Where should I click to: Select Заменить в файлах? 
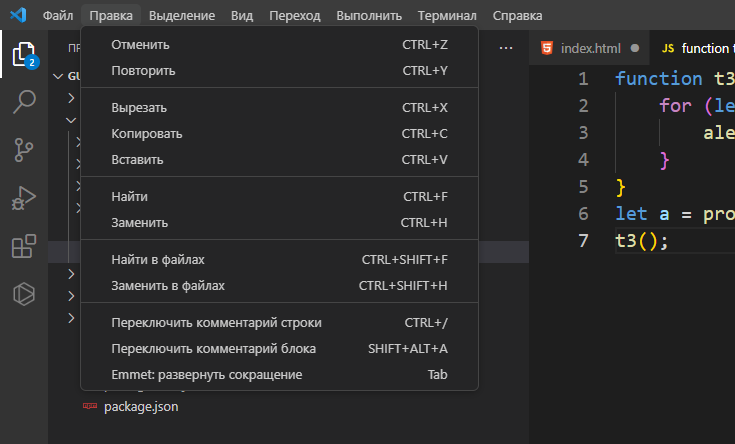point(279,286)
